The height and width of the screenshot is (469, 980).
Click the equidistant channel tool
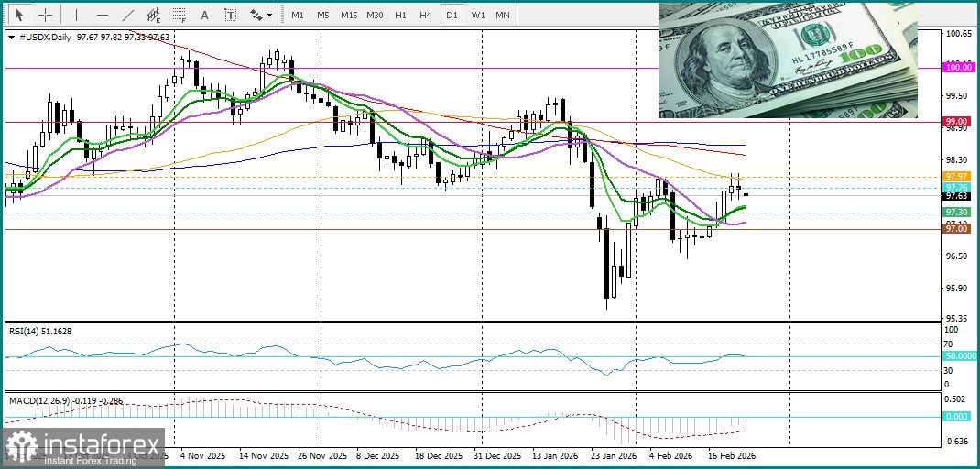pyautogui.click(x=153, y=16)
